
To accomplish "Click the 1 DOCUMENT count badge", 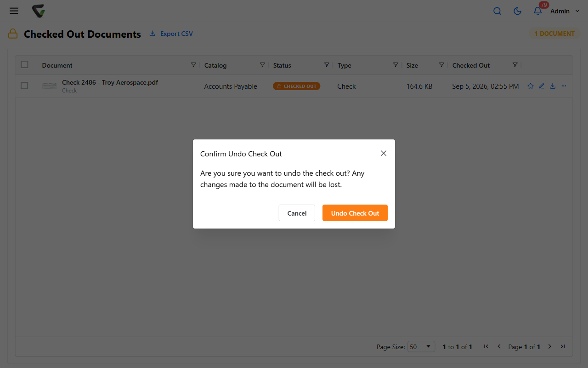I will 554,34.
